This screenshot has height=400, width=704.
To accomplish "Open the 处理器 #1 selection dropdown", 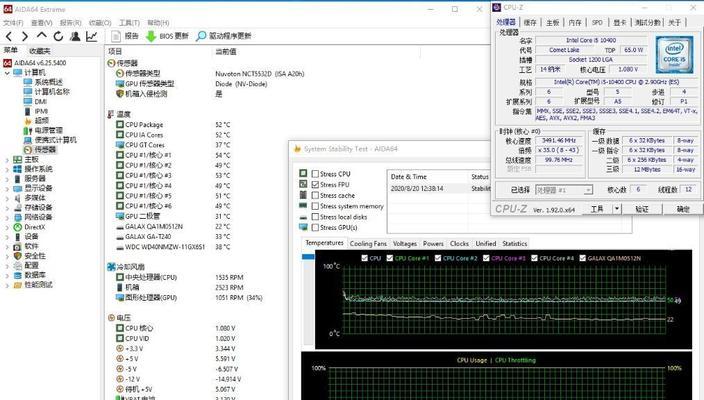I will (x=564, y=190).
